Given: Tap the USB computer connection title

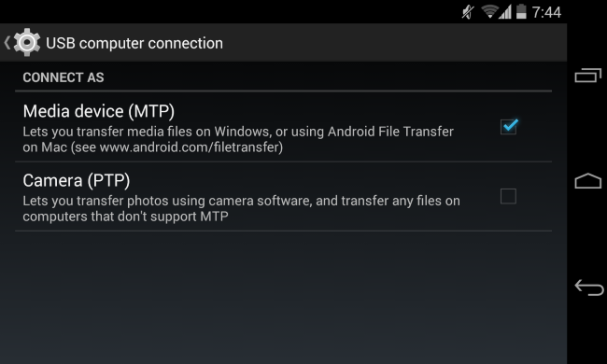Looking at the screenshot, I should click(134, 43).
